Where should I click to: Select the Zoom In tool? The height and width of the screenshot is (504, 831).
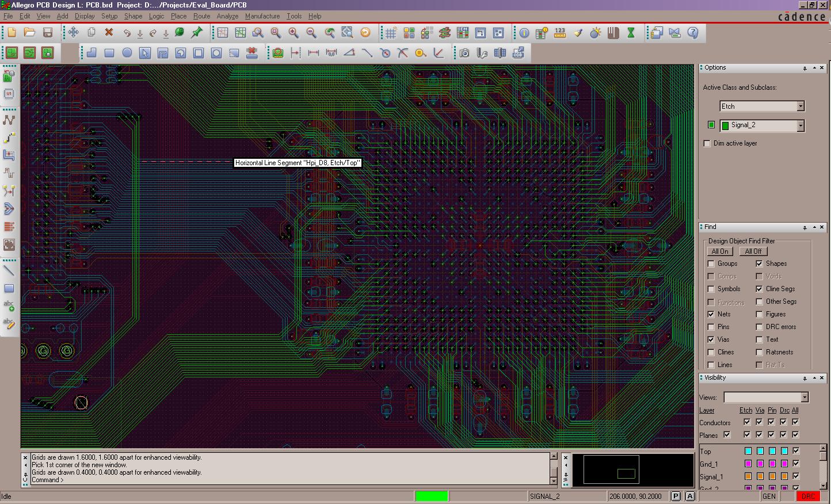pyautogui.click(x=293, y=33)
